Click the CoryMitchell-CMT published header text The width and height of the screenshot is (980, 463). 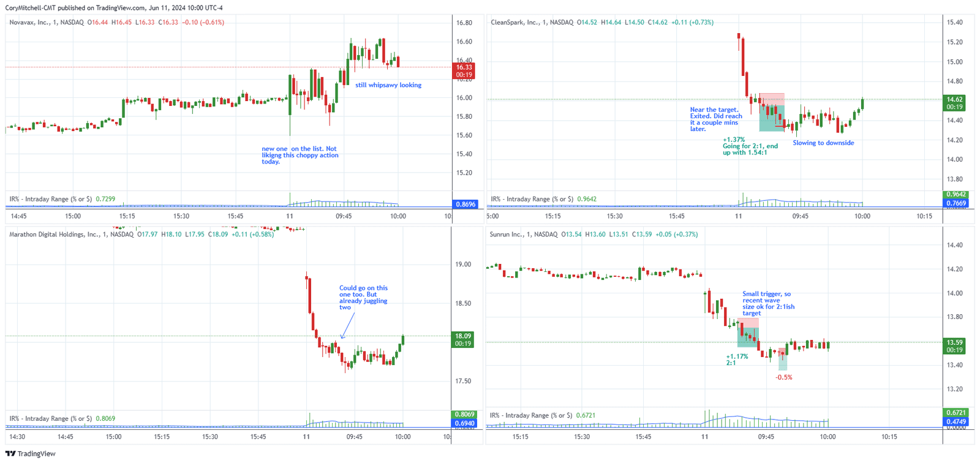click(114, 8)
